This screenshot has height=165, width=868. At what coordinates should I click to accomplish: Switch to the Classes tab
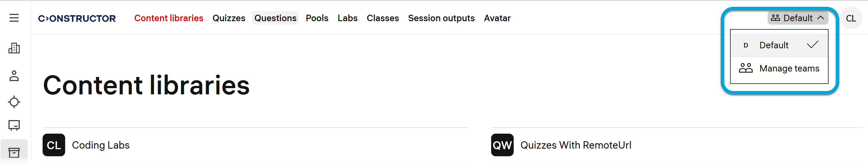click(x=383, y=18)
